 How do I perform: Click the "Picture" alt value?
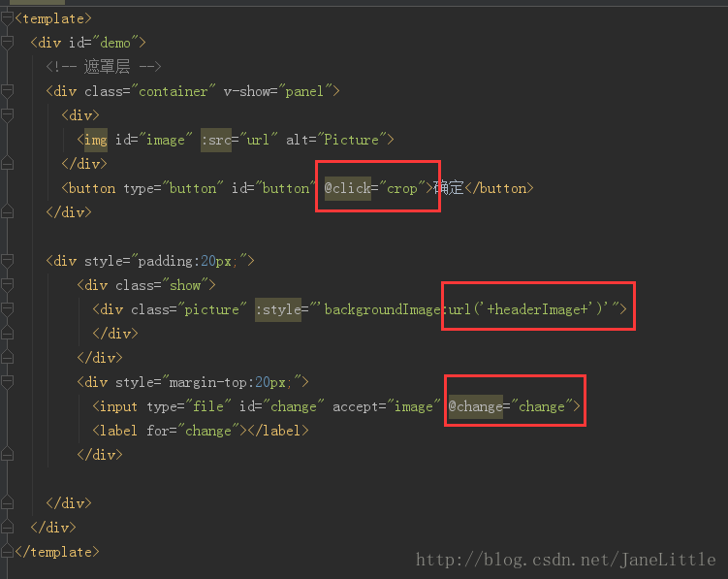click(x=351, y=140)
